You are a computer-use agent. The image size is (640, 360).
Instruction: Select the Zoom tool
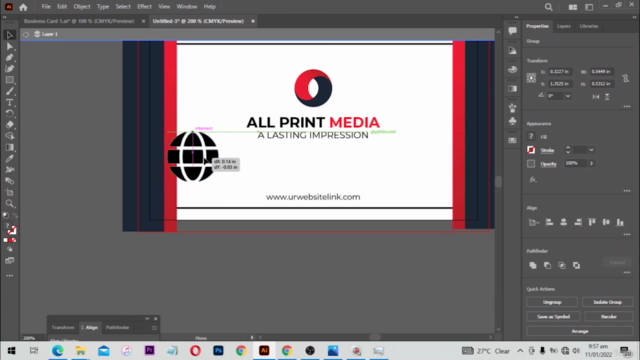point(9,204)
